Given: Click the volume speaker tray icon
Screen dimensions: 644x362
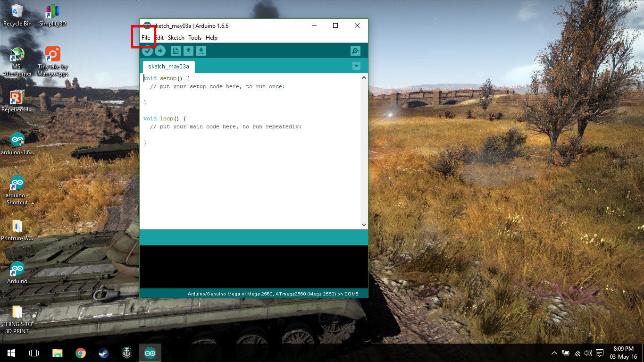Looking at the screenshot, I should point(588,353).
